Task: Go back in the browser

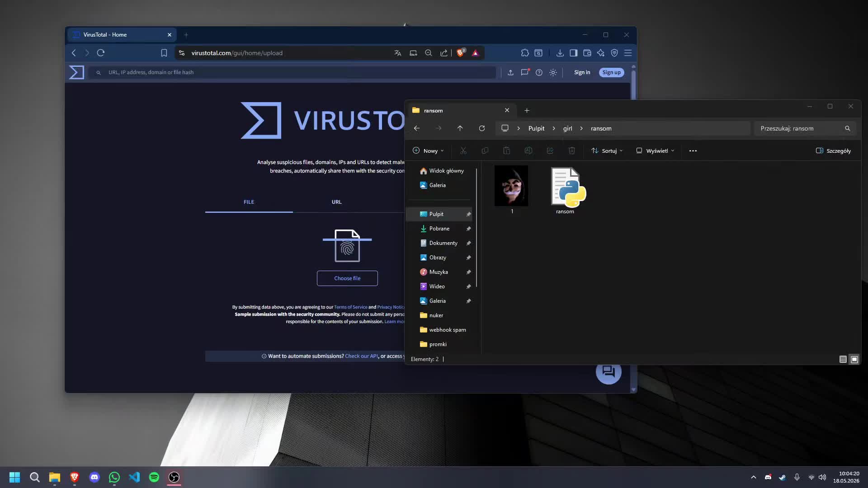Action: (74, 53)
